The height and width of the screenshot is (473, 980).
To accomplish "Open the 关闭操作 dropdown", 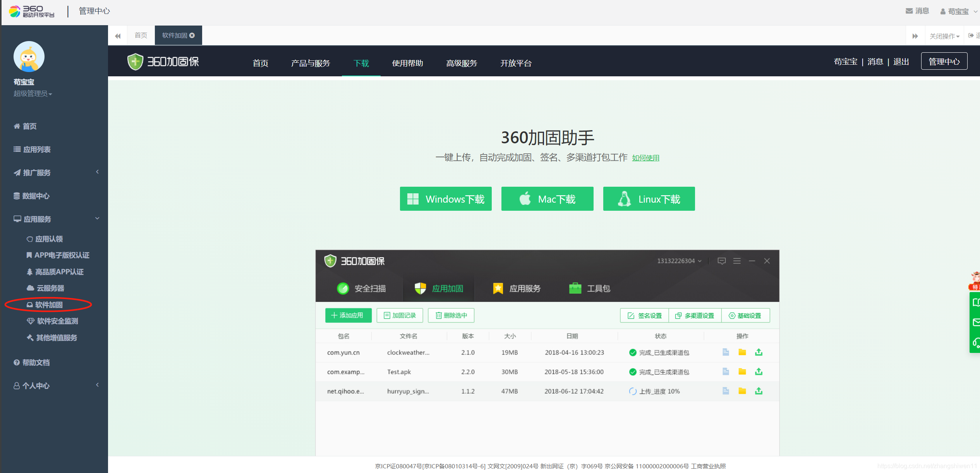I will 944,36.
